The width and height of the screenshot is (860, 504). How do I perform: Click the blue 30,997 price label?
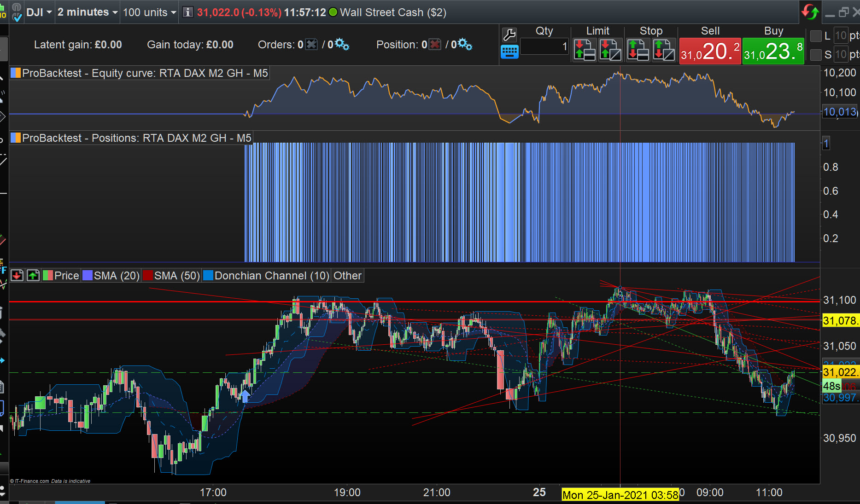(x=841, y=398)
